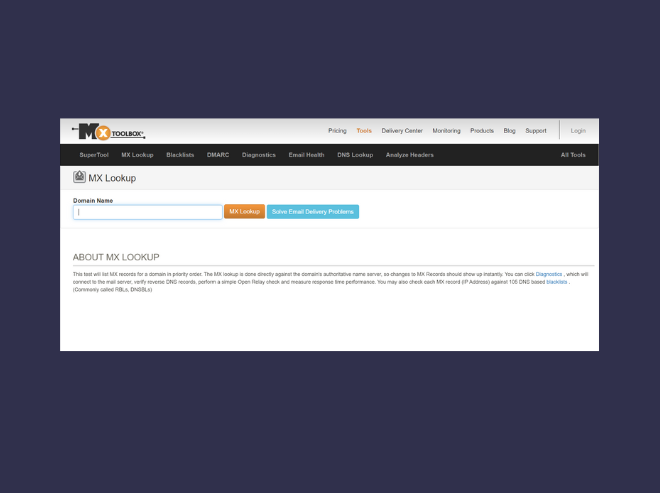
Task: Switch to the SuperTool tab
Action: (94, 155)
